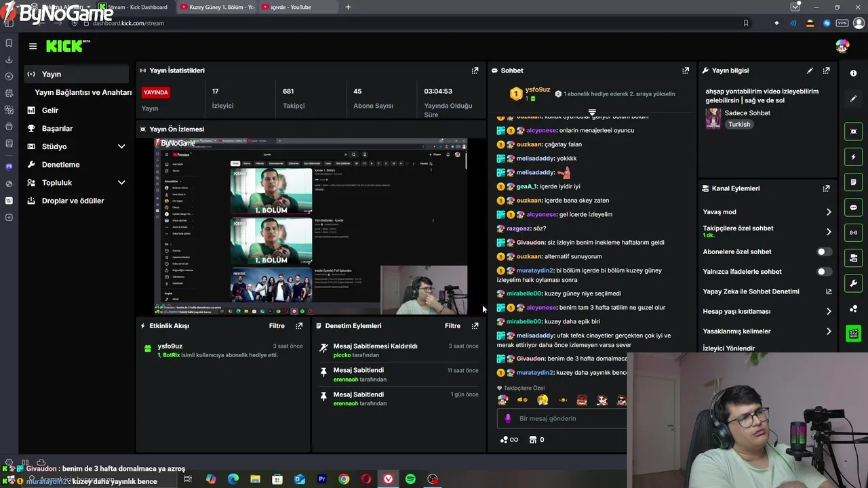The image size is (868, 488).
Task: Select Yayın in the sidebar
Action: [76, 74]
